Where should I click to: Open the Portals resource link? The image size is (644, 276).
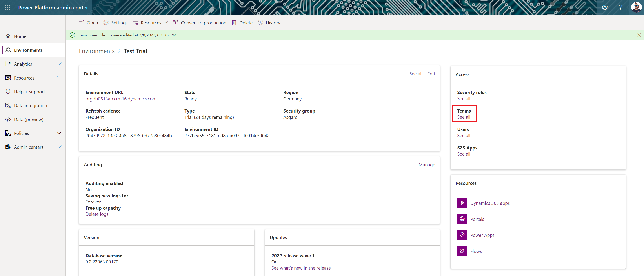pos(477,219)
